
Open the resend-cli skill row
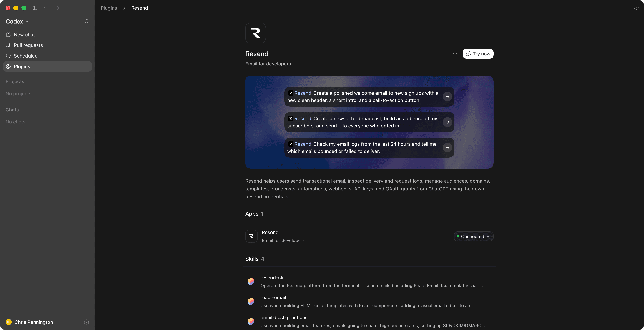coord(369,281)
